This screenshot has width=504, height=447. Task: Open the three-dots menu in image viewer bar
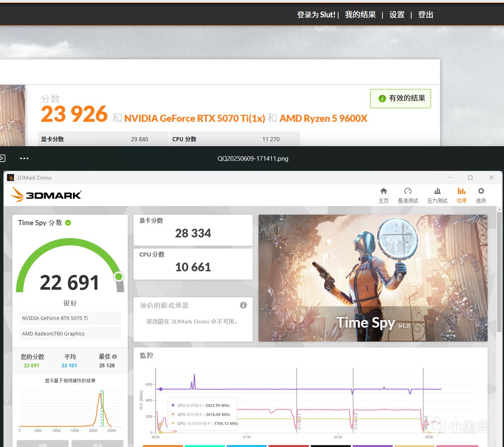(x=24, y=158)
